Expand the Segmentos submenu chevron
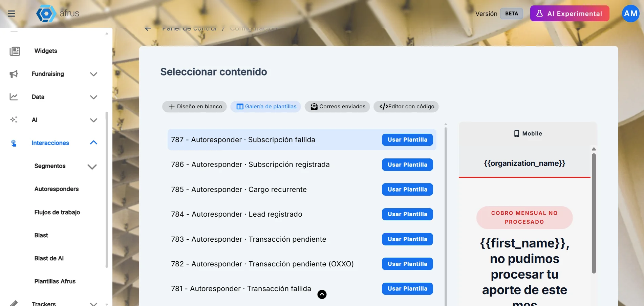Viewport: 644px width, 306px height. pos(92,167)
